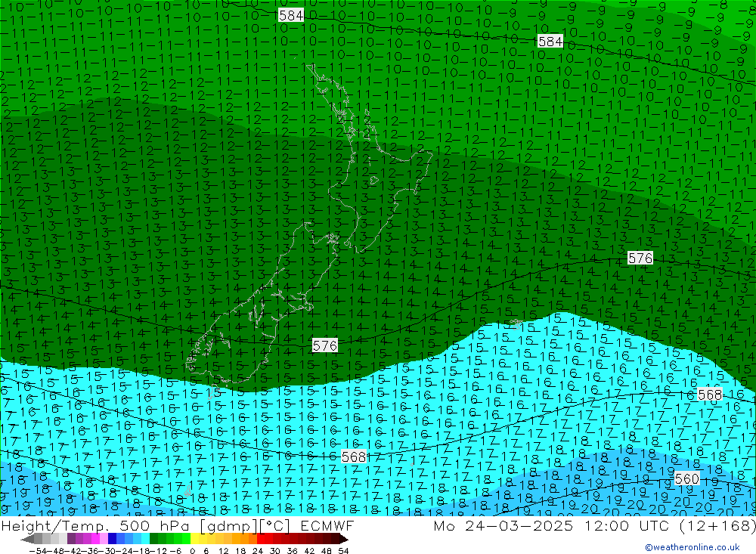Select the dark blue swatch at -30
The image size is (756, 554).
pos(113,539)
